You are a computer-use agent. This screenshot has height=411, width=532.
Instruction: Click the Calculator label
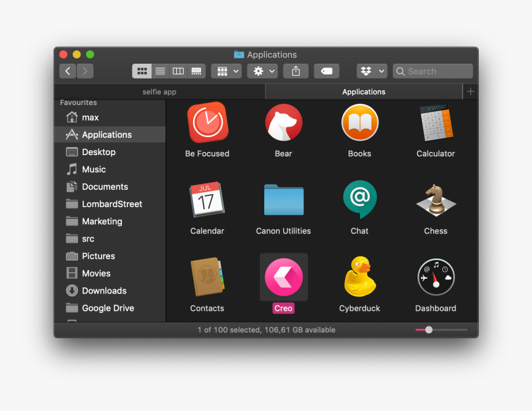click(x=435, y=154)
